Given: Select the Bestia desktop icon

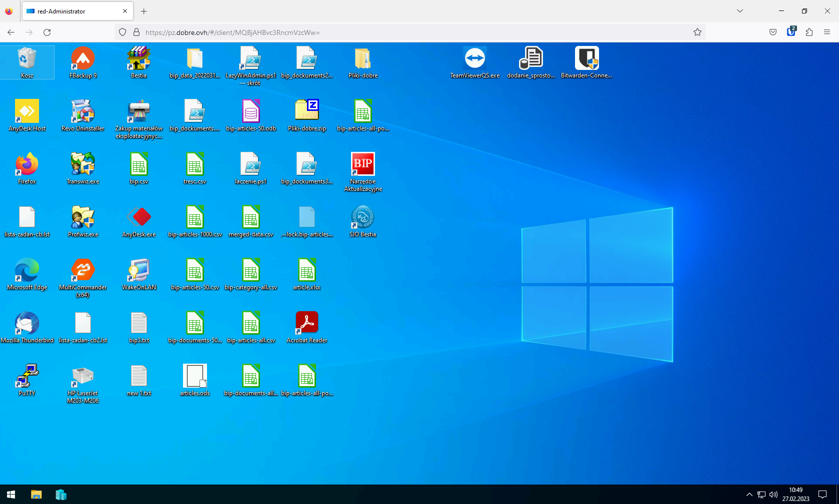Looking at the screenshot, I should (x=139, y=62).
